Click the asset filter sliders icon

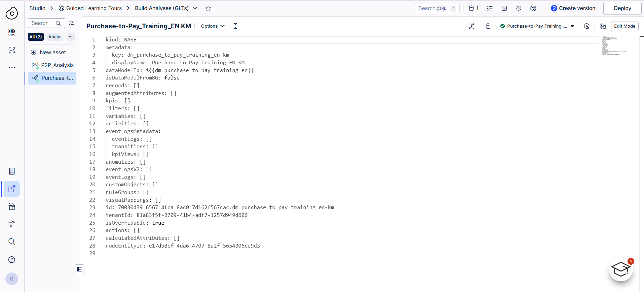pos(72,23)
